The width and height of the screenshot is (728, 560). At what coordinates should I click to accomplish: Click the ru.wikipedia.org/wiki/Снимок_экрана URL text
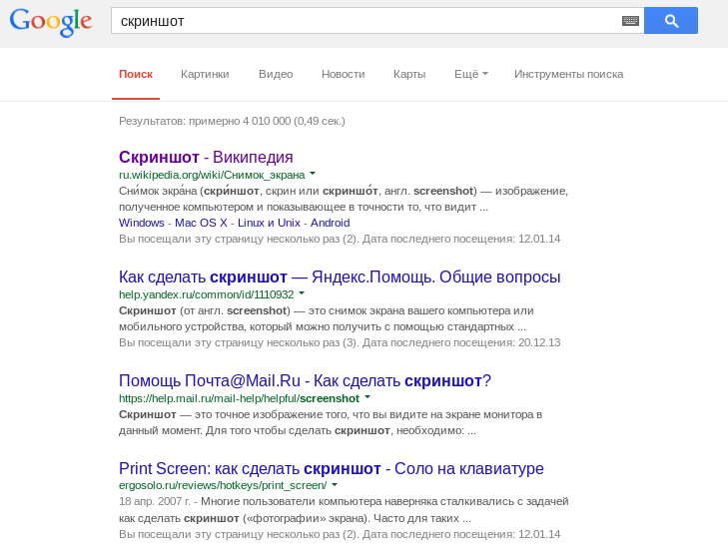[x=212, y=175]
